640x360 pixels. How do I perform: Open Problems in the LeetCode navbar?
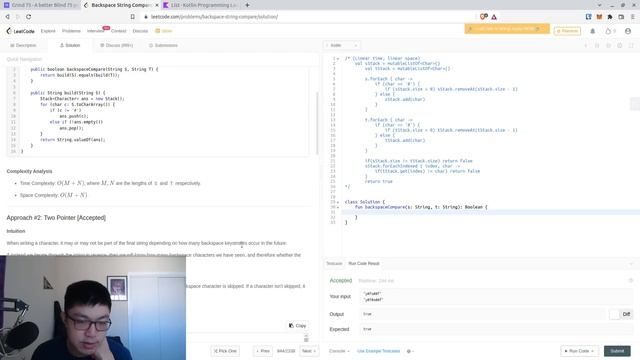point(71,31)
